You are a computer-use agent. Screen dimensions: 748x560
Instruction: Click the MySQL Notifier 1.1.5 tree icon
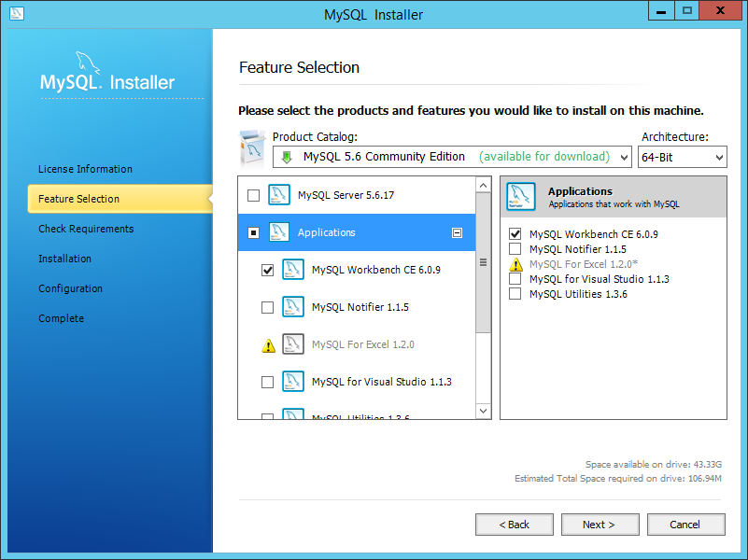coord(293,307)
